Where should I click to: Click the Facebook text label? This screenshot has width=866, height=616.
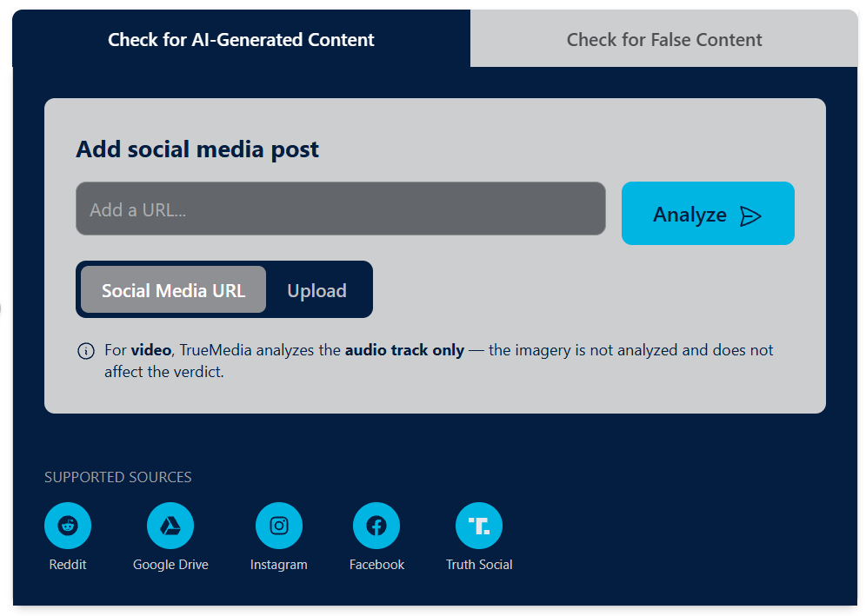point(376,565)
